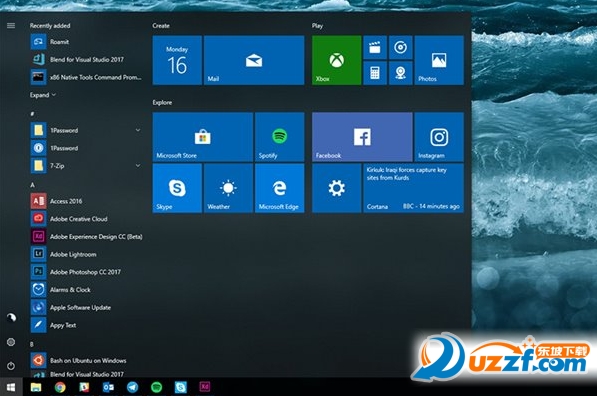Launch Chrome from the taskbar
This screenshot has height=396, width=597.
pyautogui.click(x=60, y=387)
